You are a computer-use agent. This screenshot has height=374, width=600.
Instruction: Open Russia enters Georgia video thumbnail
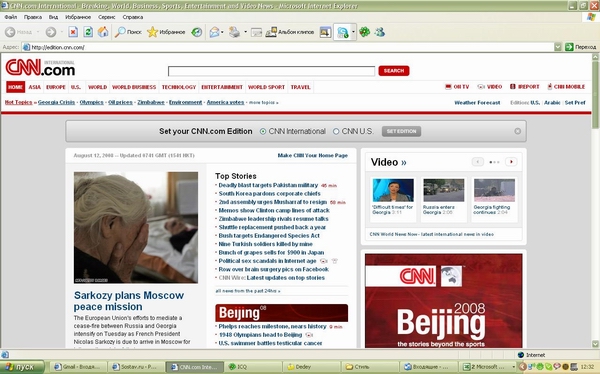[444, 190]
